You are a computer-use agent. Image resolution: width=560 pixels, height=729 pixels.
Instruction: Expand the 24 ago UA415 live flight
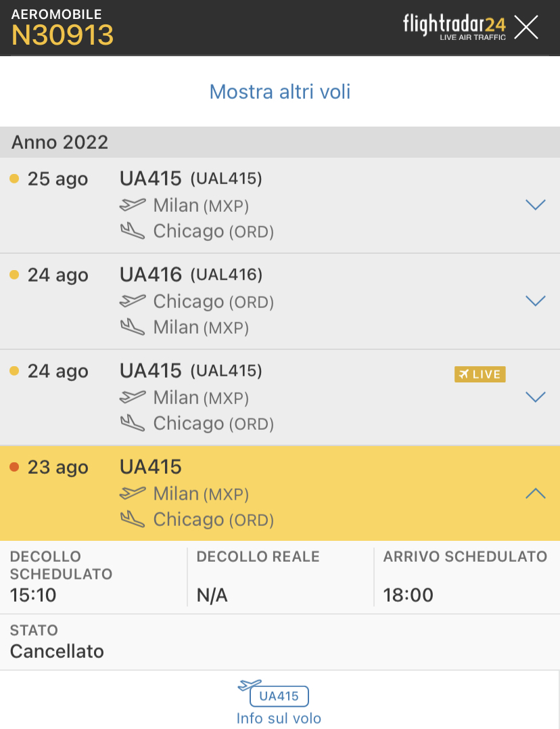coord(535,397)
